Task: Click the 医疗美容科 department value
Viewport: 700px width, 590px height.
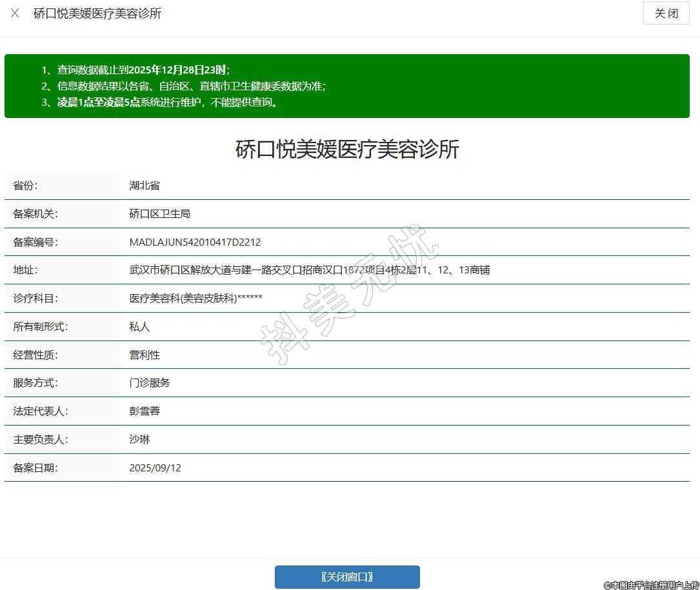Action: click(195, 299)
